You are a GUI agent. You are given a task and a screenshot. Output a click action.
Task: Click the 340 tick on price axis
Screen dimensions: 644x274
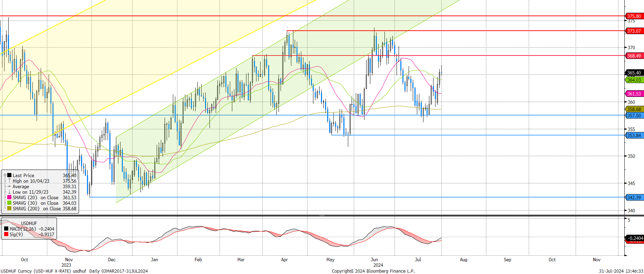point(631,211)
